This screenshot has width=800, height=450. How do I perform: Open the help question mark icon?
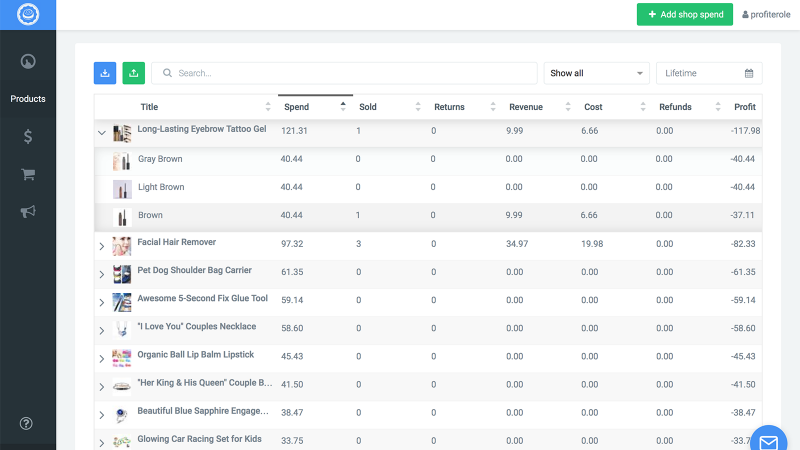pos(26,423)
